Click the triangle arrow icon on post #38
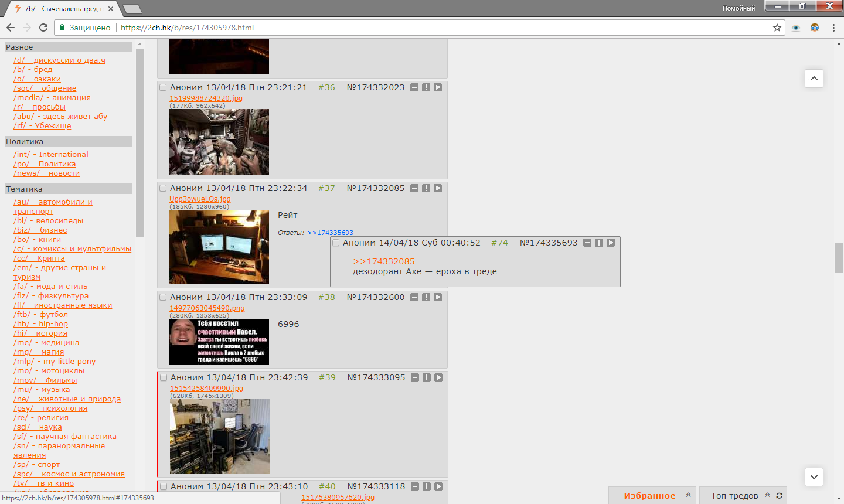Screen dimensions: 844x504 (438, 297)
